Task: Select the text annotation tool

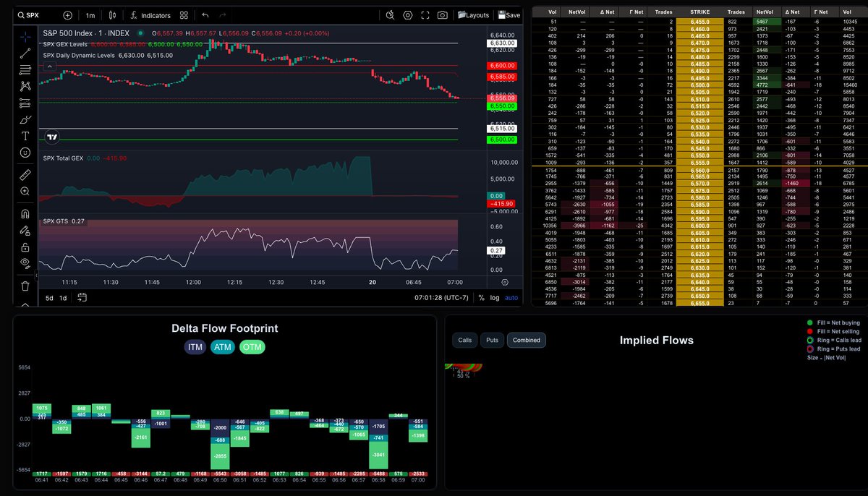Action: [x=25, y=136]
